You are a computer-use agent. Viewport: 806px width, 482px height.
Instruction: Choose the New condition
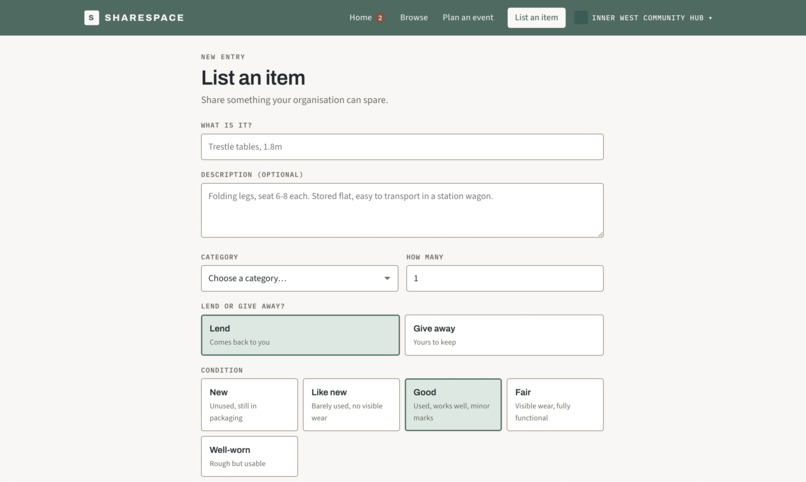click(249, 405)
